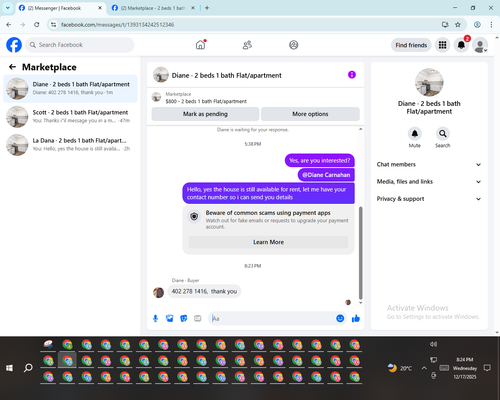Reload the page
Viewport: 500px width, 400px height.
37,25
